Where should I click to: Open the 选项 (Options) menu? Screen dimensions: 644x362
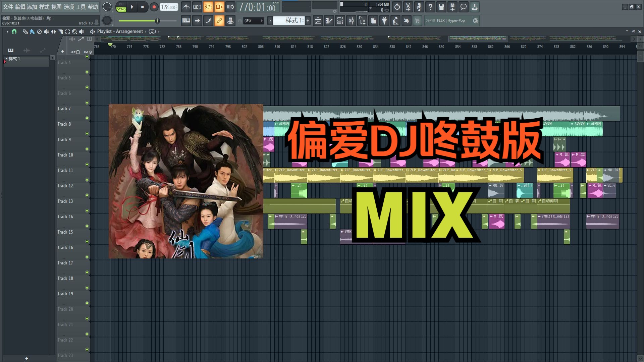(x=69, y=7)
